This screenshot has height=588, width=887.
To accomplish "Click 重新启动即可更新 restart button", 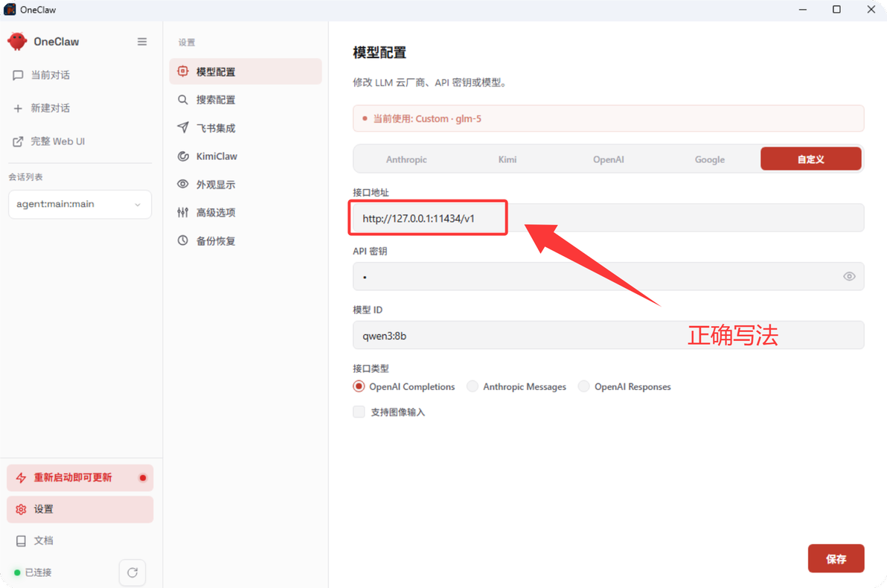I will click(x=80, y=478).
